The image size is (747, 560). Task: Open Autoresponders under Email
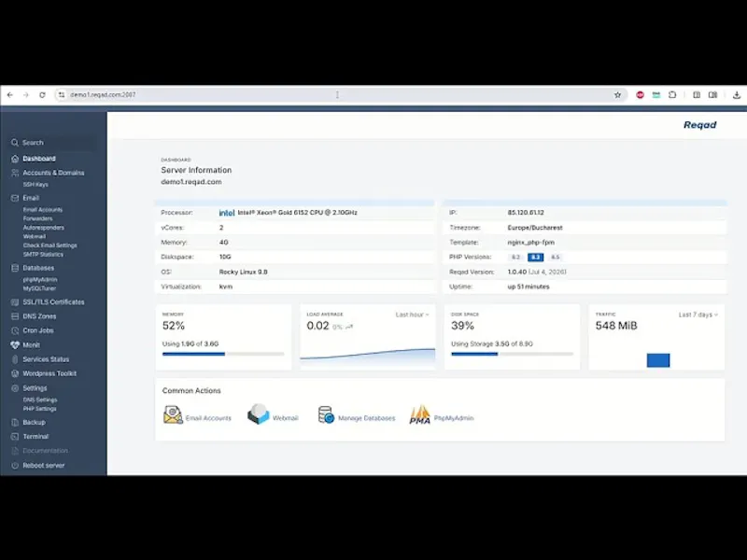43,228
